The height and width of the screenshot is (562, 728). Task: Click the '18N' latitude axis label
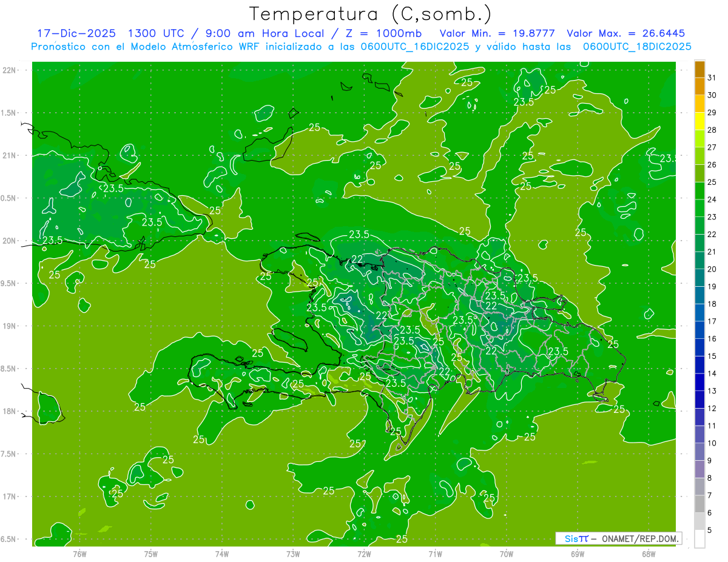coord(10,412)
